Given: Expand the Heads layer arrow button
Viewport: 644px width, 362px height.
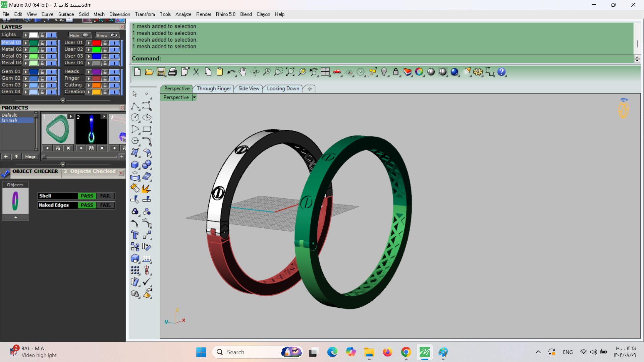Looking at the screenshot, I should [x=89, y=72].
